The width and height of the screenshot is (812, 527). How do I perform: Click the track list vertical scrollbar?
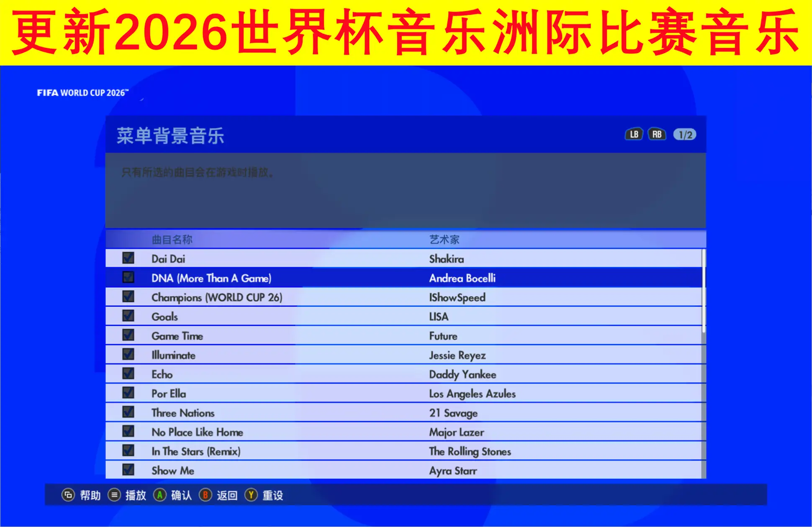[x=704, y=363]
